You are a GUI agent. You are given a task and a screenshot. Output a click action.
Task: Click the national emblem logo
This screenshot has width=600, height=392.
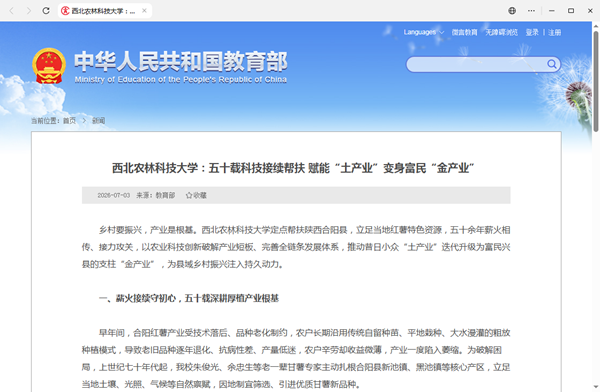point(49,66)
